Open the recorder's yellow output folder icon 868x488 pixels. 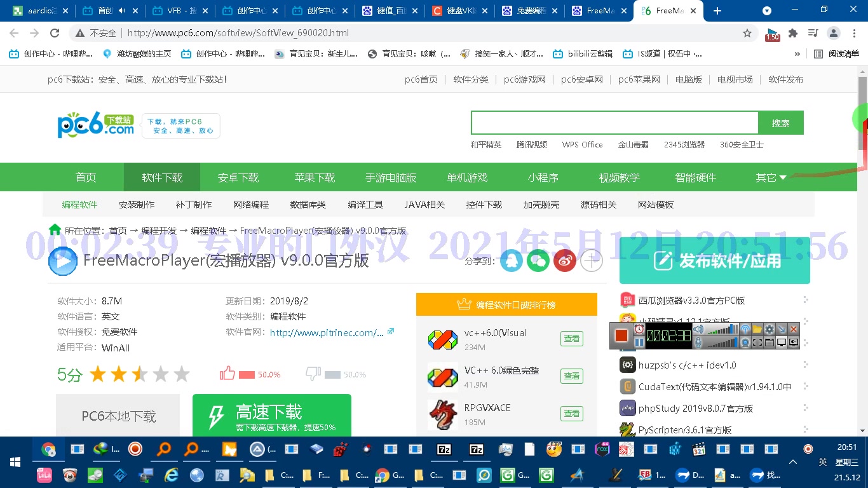click(x=757, y=329)
